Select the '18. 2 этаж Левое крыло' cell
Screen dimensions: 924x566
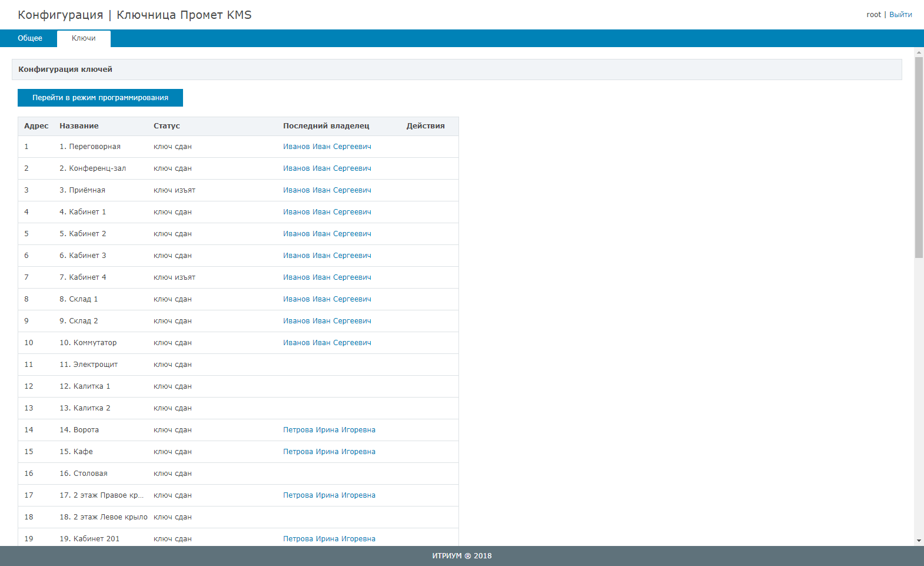[104, 517]
